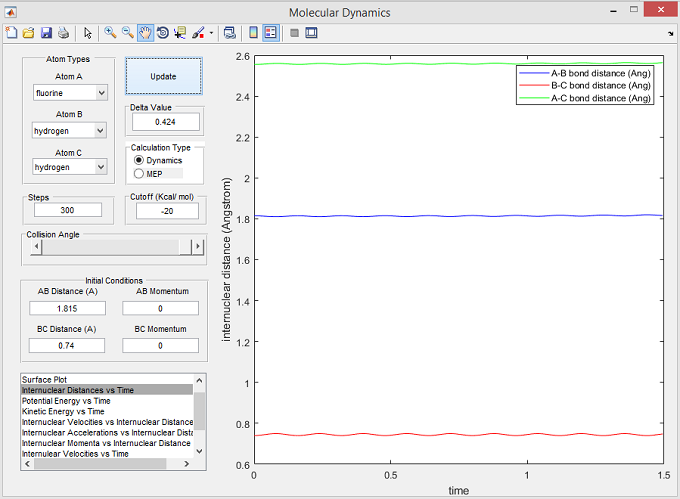
Task: Open the Atom C hydrogen dropdown
Action: 69,167
